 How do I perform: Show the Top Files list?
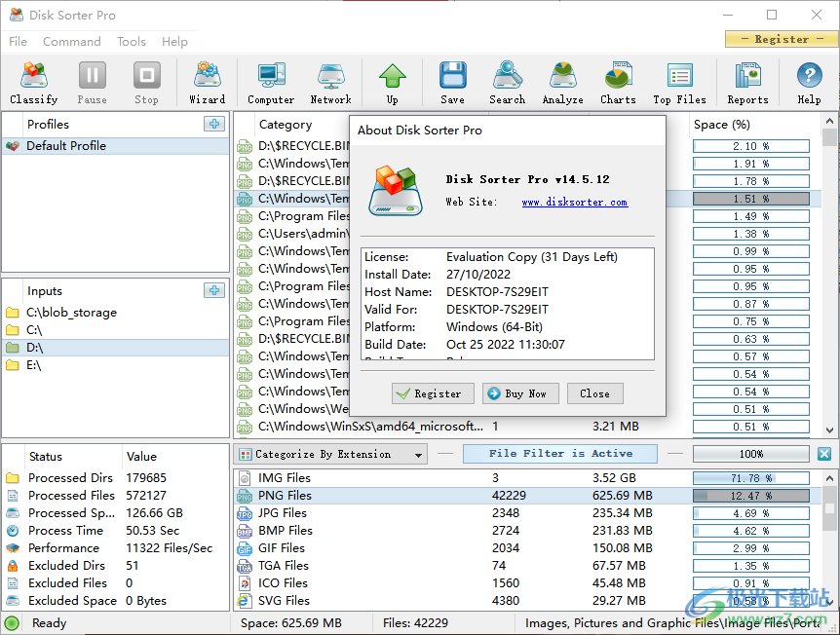[x=680, y=83]
